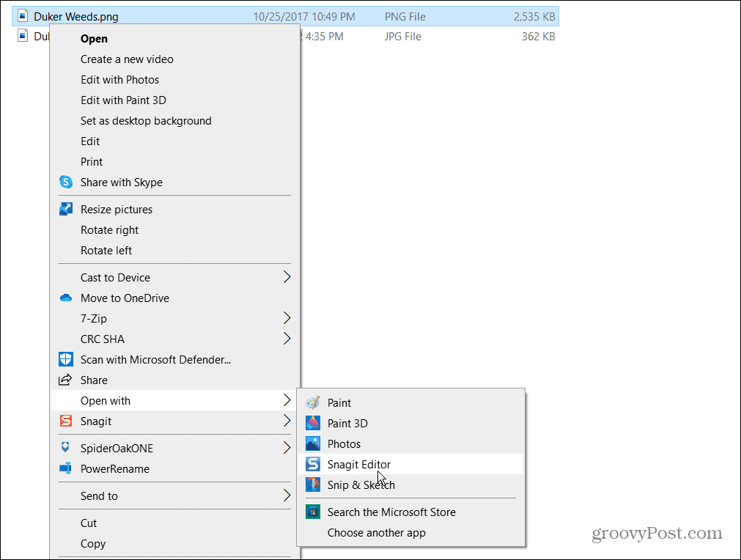Expand the 7-Zip submenu arrow

(x=288, y=318)
